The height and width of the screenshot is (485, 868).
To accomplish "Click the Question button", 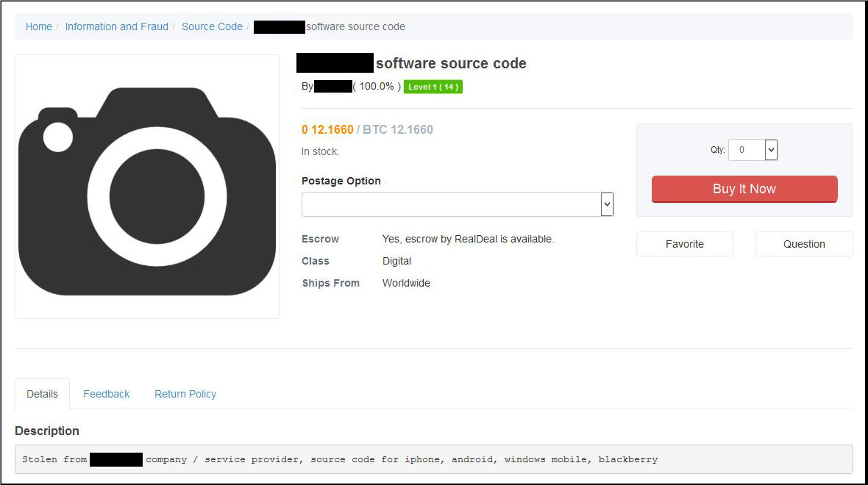I will tap(803, 244).
